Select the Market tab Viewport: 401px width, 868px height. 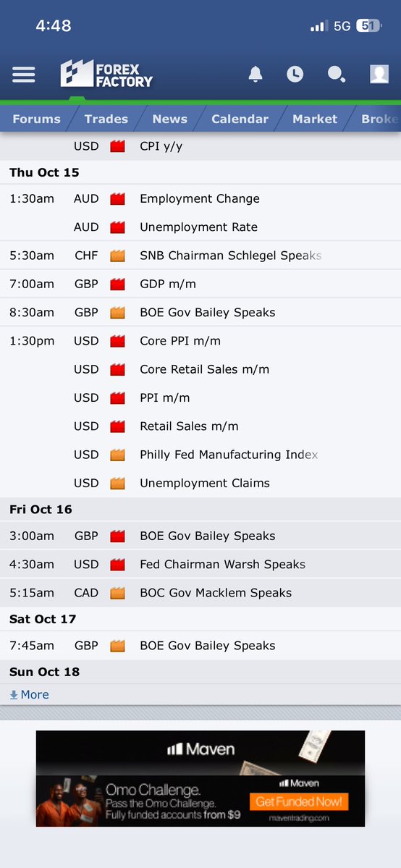pyautogui.click(x=315, y=119)
